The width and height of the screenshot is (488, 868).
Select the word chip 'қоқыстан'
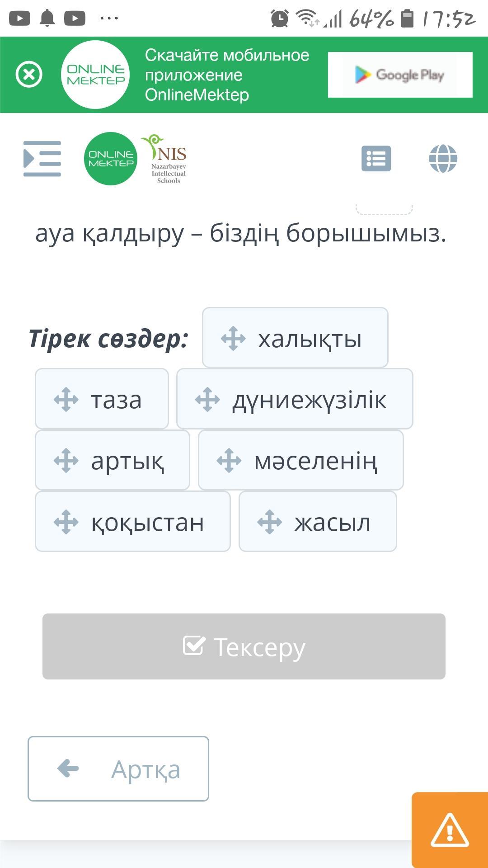pos(133,521)
